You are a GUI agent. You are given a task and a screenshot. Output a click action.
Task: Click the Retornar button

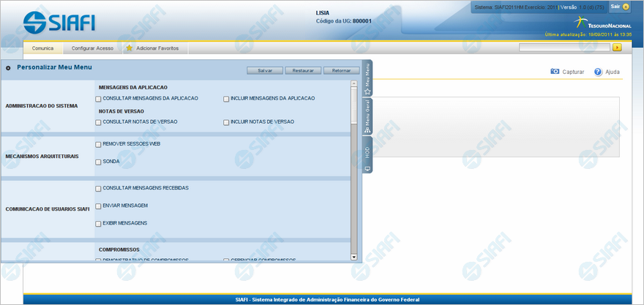341,71
